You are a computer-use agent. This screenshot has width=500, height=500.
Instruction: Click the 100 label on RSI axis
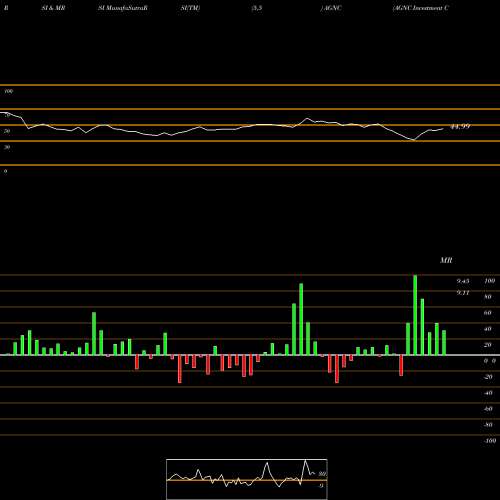tap(9, 91)
